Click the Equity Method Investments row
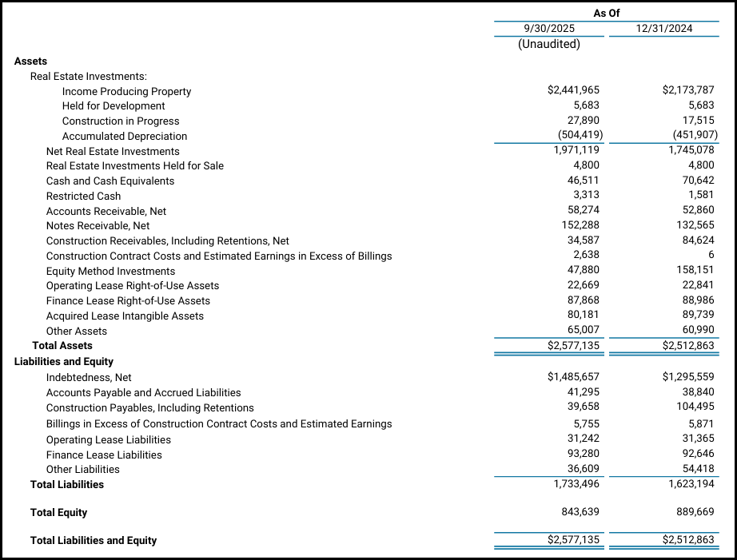 (x=110, y=270)
